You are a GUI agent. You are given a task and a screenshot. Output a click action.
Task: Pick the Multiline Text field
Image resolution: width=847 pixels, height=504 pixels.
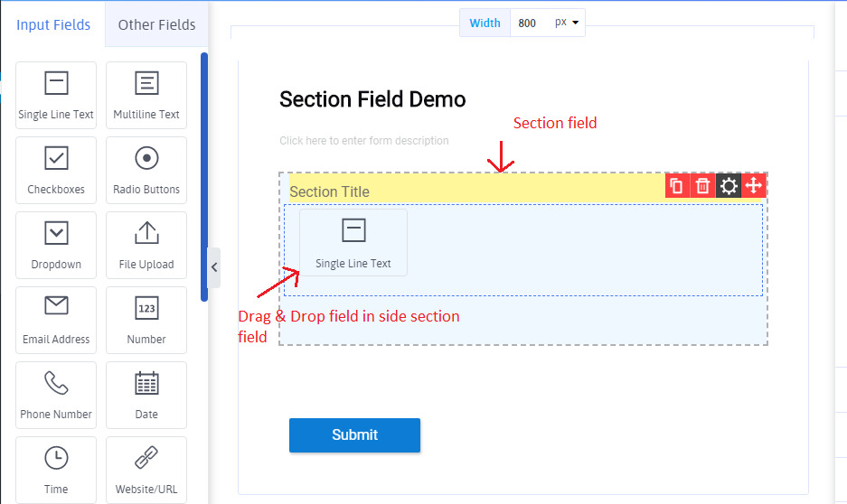[x=146, y=95]
